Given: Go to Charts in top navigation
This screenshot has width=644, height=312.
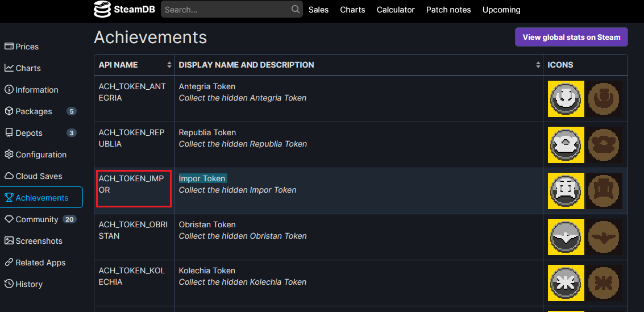Looking at the screenshot, I should 352,10.
